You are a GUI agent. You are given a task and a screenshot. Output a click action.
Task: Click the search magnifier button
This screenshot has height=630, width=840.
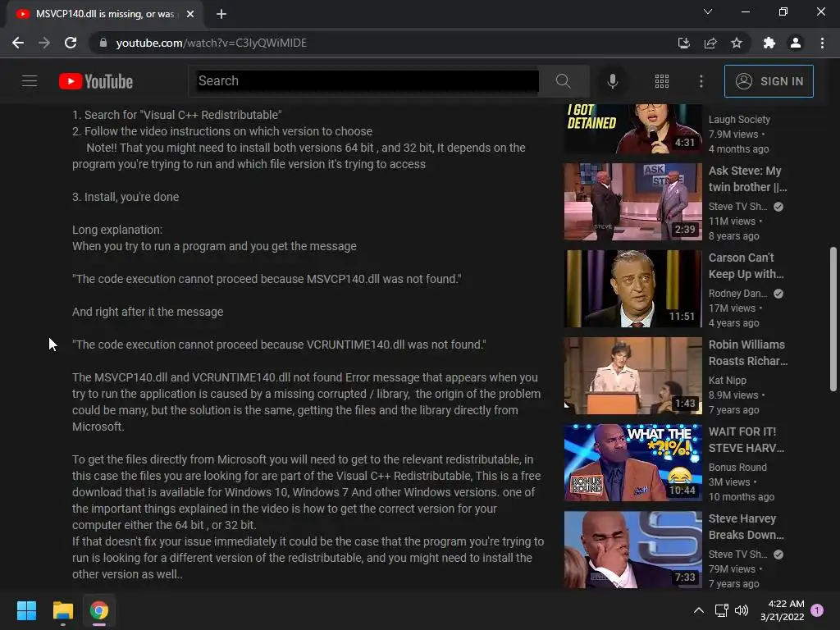coord(563,81)
